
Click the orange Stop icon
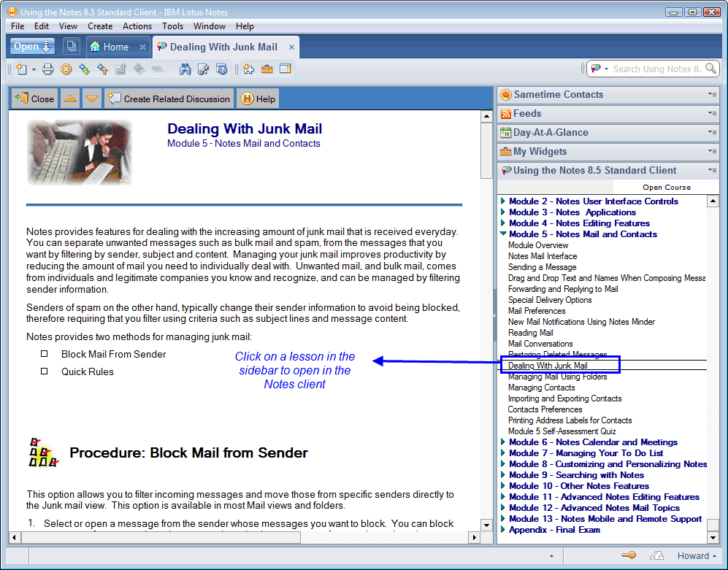(x=66, y=69)
